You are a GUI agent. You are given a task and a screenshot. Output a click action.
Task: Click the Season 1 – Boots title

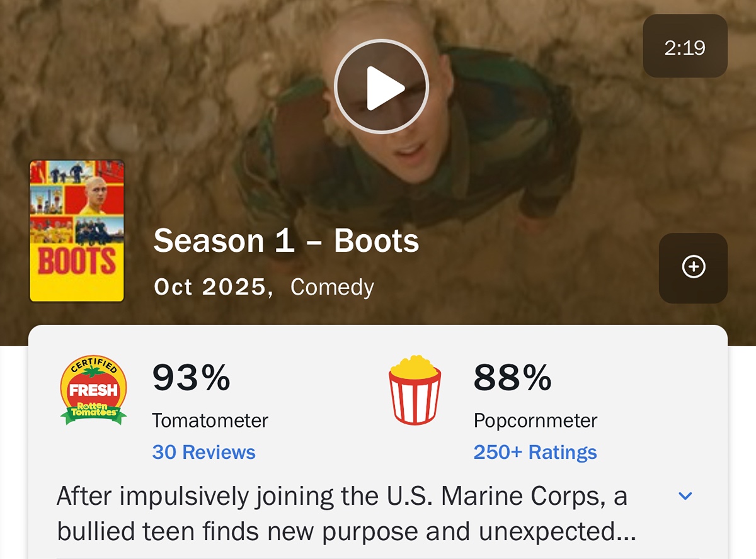[286, 240]
